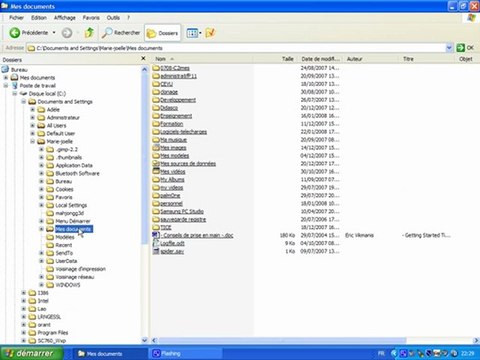
Task: Open the Fichier menu
Action: click(x=16, y=18)
